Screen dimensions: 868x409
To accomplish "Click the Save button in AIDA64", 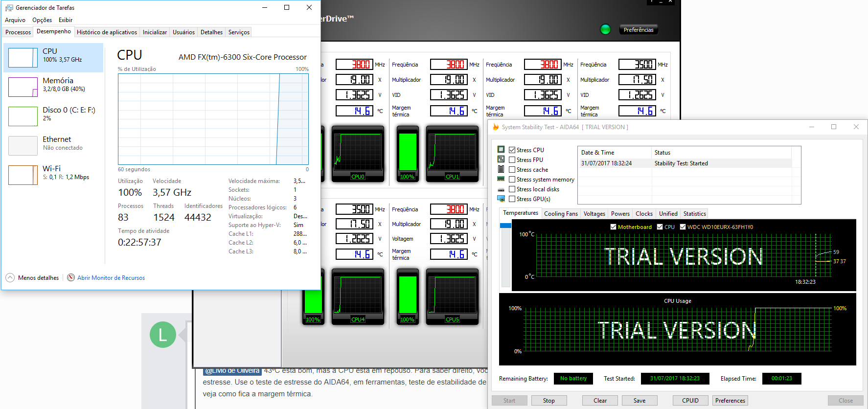I will coord(640,401).
